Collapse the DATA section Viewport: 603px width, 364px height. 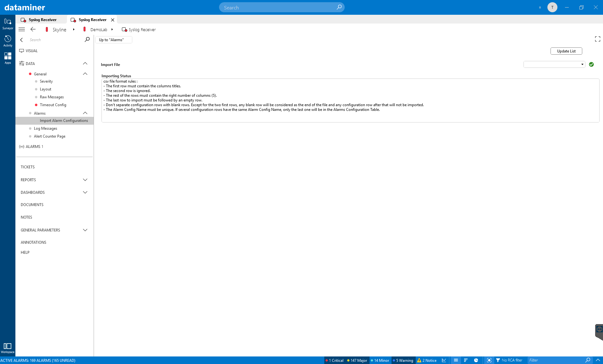pyautogui.click(x=85, y=63)
